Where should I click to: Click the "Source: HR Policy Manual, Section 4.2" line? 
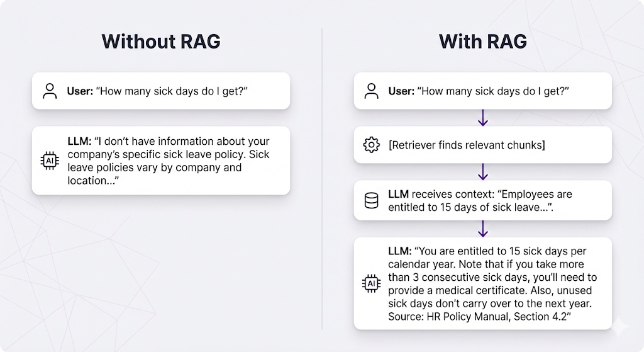[x=478, y=316]
